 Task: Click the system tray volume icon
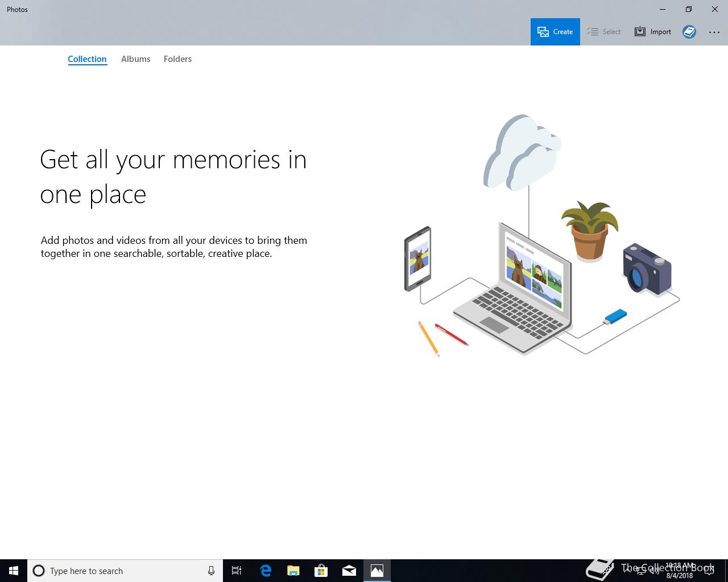click(655, 571)
